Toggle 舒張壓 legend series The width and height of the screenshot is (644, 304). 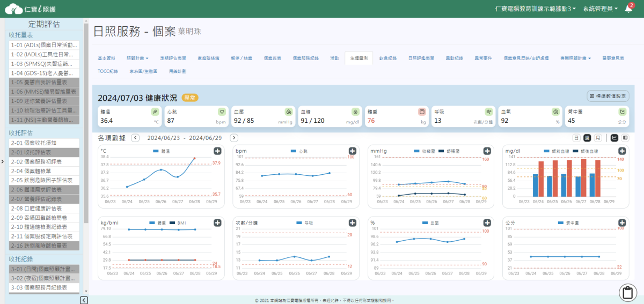[x=448, y=152]
